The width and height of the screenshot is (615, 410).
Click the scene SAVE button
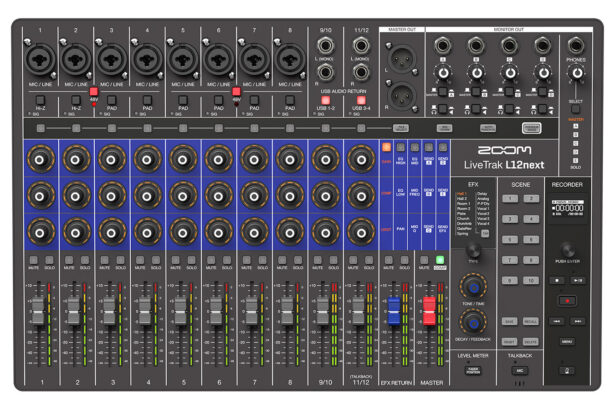[509, 321]
